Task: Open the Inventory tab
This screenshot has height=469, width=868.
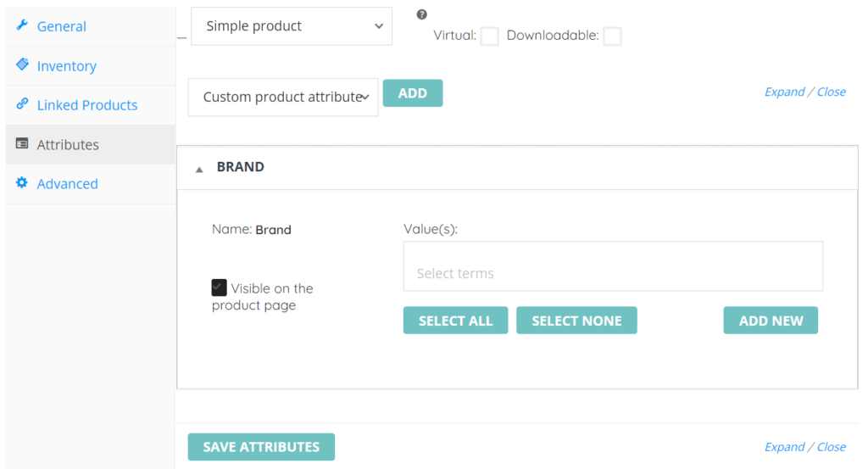Action: [x=66, y=66]
